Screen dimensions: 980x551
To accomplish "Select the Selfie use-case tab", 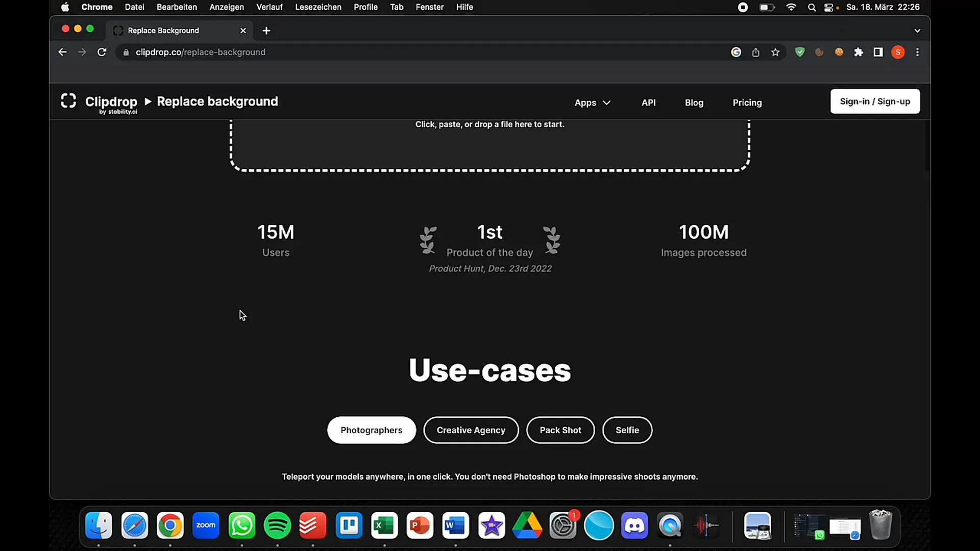I will [x=627, y=430].
